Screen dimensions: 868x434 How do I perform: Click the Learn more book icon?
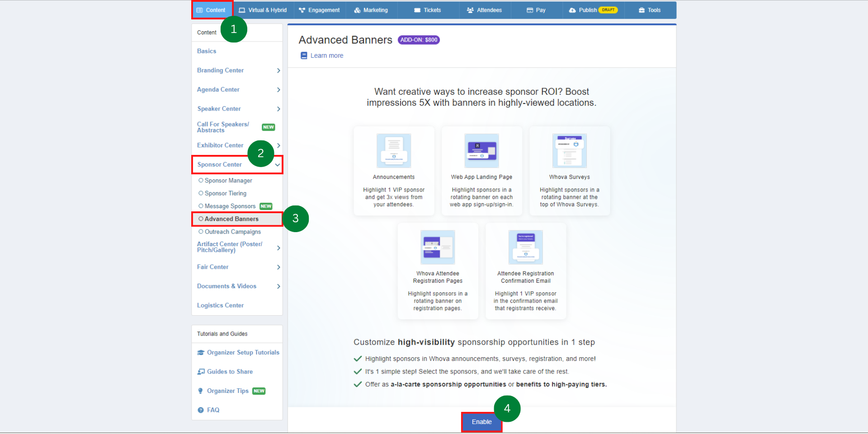(304, 56)
